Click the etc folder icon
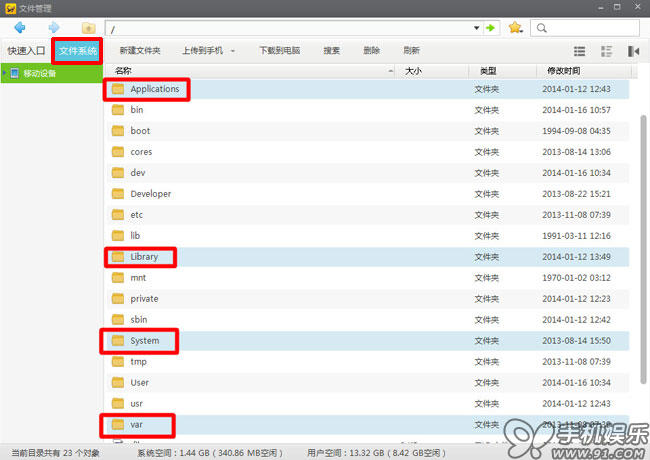The height and width of the screenshot is (460, 650). (118, 215)
